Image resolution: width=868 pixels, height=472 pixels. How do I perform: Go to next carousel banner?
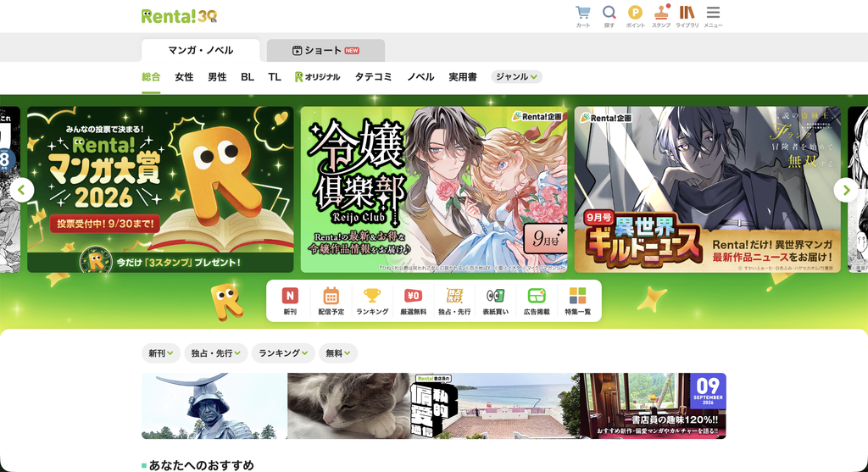point(846,190)
